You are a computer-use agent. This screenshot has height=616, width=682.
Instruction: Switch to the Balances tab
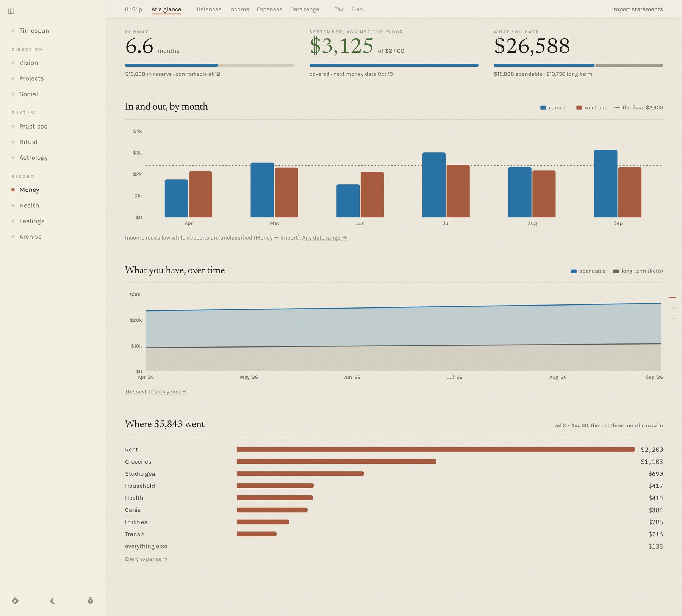(x=209, y=9)
